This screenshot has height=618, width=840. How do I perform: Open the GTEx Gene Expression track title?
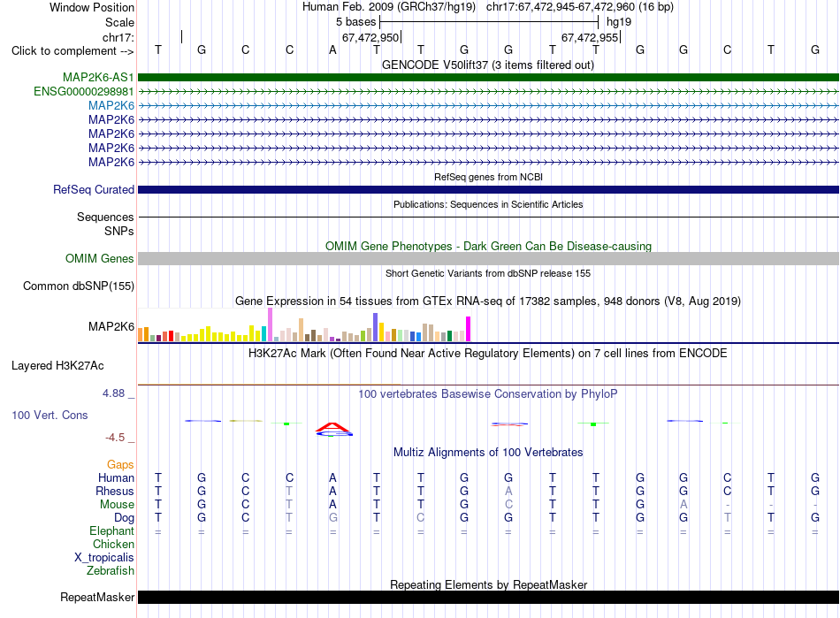pyautogui.click(x=487, y=301)
